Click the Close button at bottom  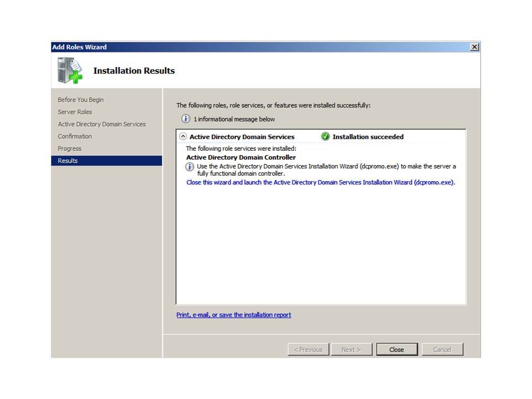pos(397,350)
